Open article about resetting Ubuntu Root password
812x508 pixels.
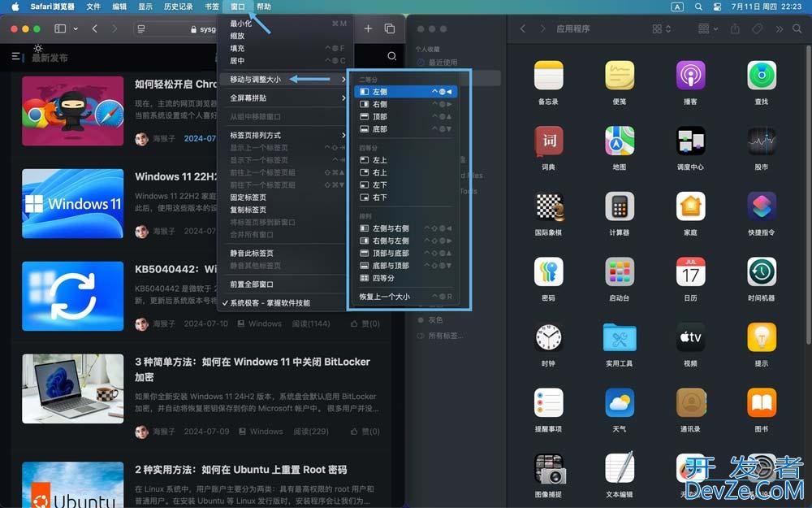[x=241, y=470]
